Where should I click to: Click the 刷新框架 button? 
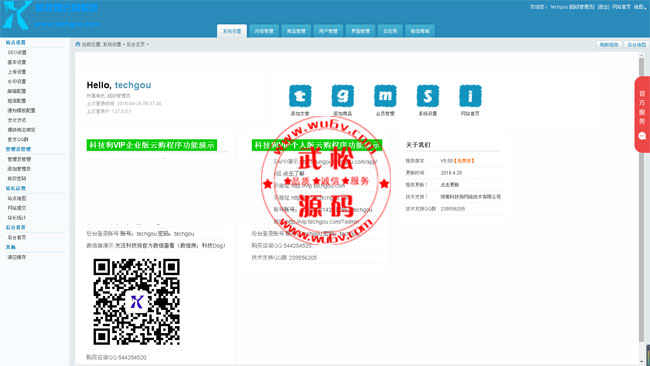pyautogui.click(x=609, y=44)
